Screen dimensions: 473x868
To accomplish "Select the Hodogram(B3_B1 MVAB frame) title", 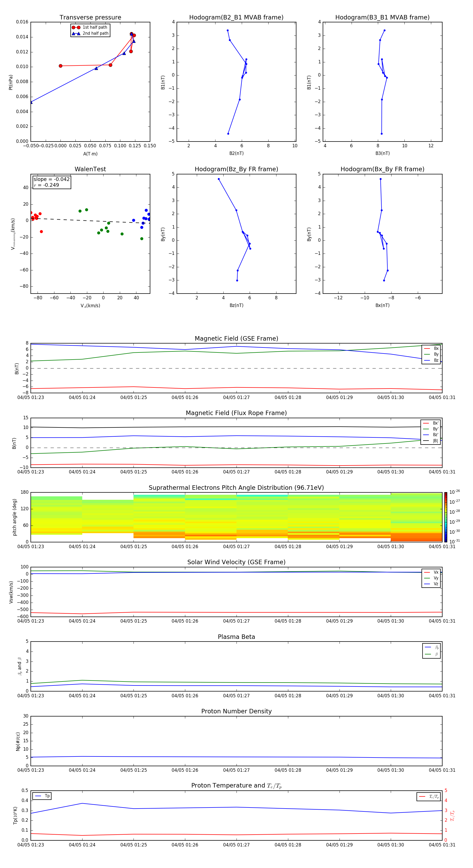I will pyautogui.click(x=382, y=17).
